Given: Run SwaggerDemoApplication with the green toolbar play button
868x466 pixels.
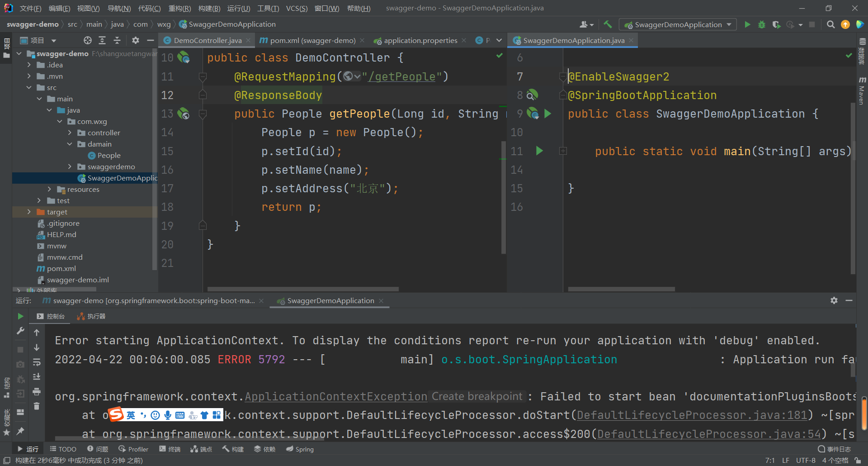Looking at the screenshot, I should coord(747,24).
